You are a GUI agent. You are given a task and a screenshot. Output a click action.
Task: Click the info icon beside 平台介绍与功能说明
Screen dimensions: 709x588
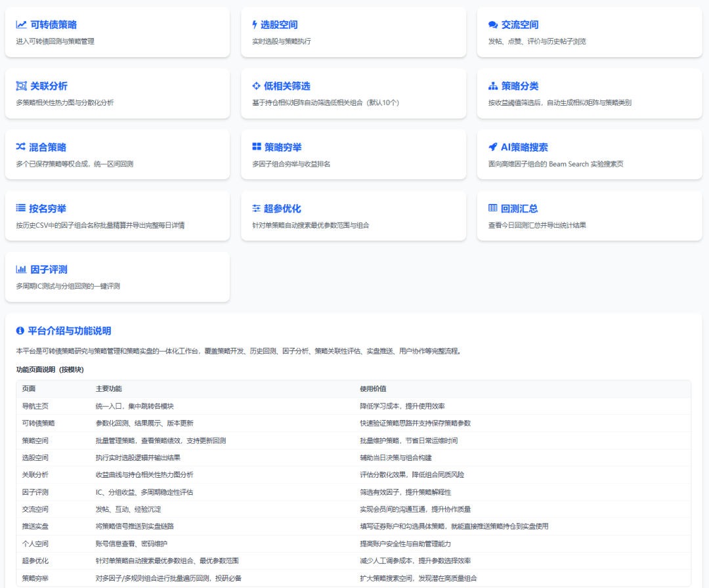20,331
